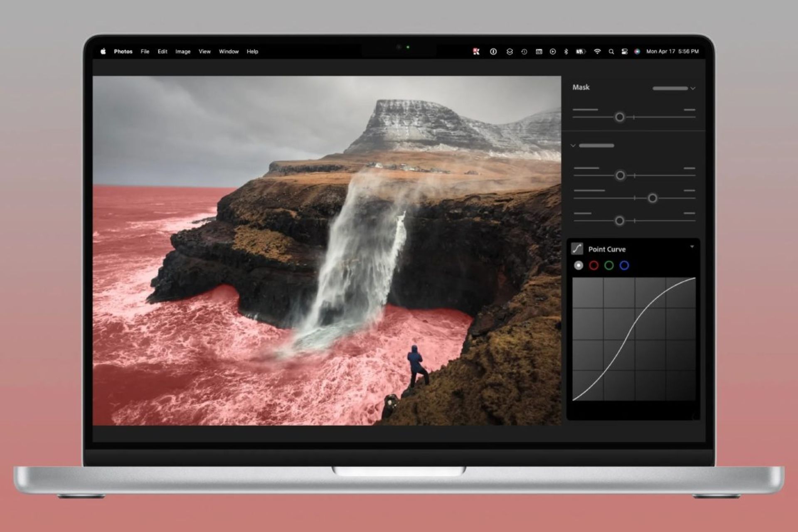Expand the second adjustment section
The width and height of the screenshot is (798, 532).
click(572, 146)
